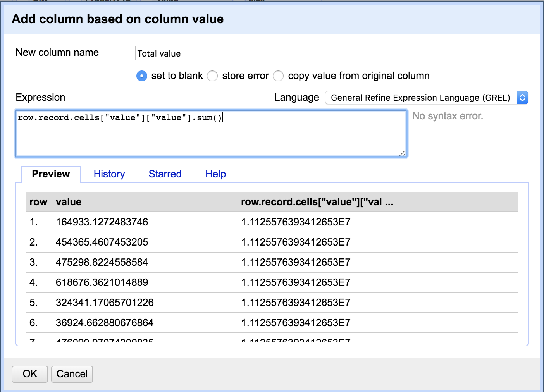Grab the expression box resize handle
Screen dimensions: 544x392
(402, 153)
